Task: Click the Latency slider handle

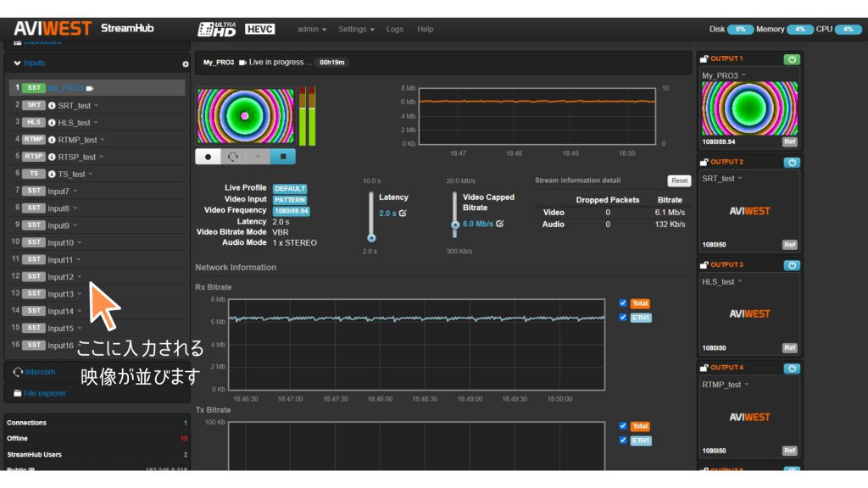Action: coord(371,238)
